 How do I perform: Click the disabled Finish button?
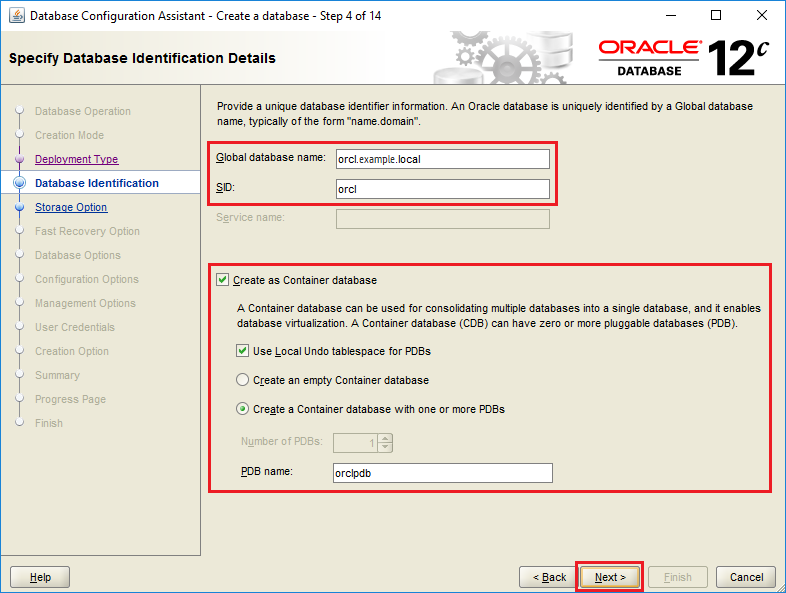pyautogui.click(x=678, y=577)
